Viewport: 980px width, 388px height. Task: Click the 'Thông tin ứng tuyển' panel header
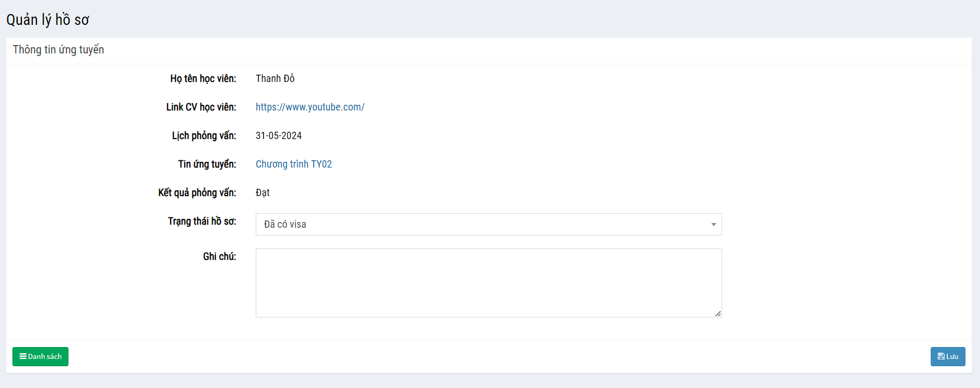pos(59,50)
